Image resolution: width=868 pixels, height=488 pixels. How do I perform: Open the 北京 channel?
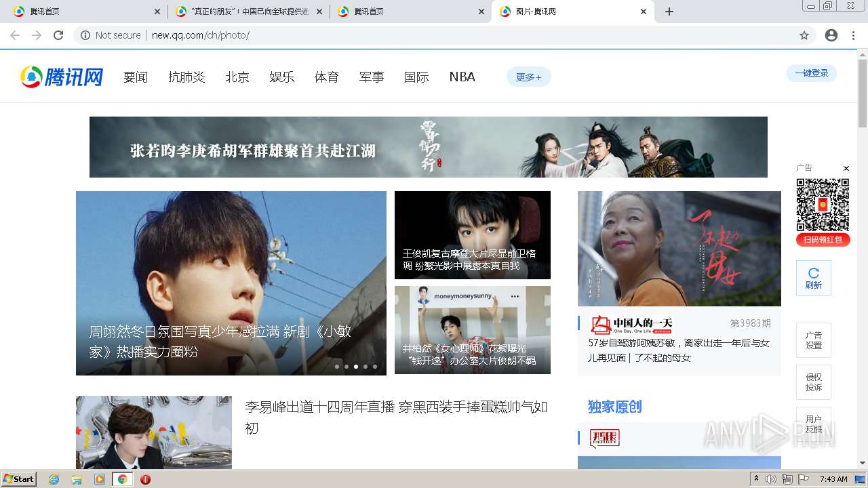point(237,77)
